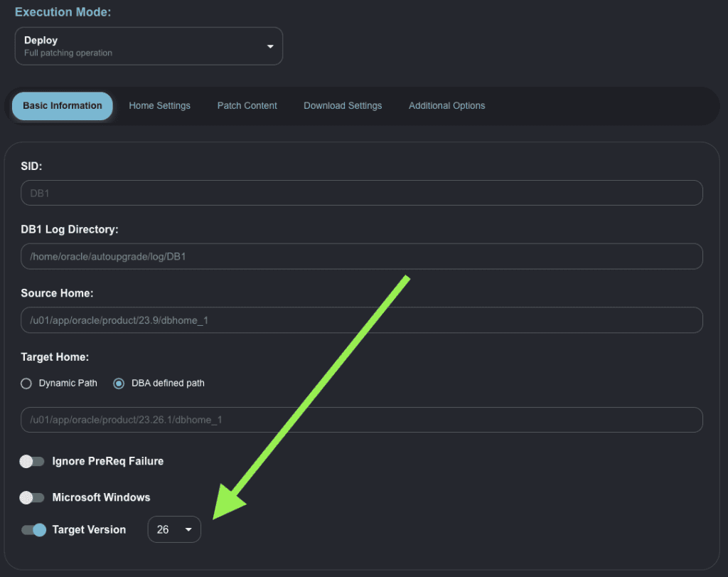Enable the Ignore PreReq Failure switch
The image size is (728, 577).
click(x=32, y=462)
